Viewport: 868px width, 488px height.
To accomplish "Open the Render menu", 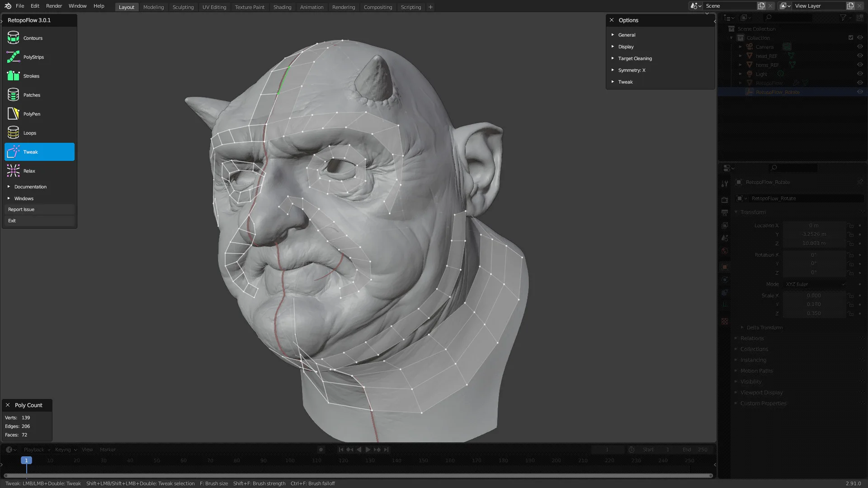I will tap(54, 6).
